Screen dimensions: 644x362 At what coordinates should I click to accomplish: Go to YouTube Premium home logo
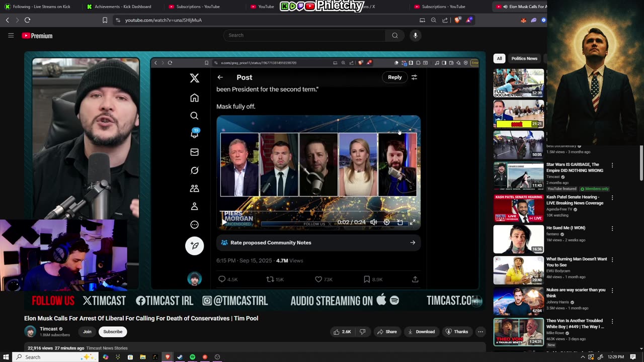click(37, 36)
